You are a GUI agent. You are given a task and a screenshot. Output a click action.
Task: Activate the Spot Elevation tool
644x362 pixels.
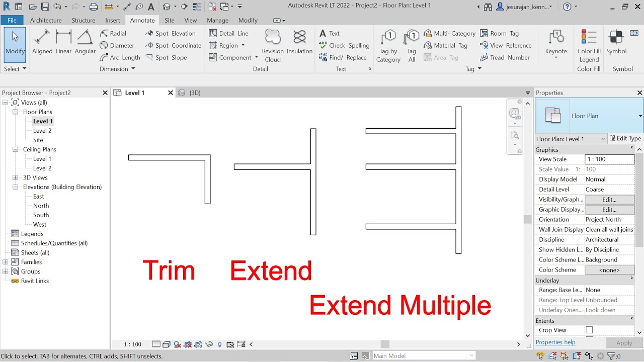click(170, 33)
